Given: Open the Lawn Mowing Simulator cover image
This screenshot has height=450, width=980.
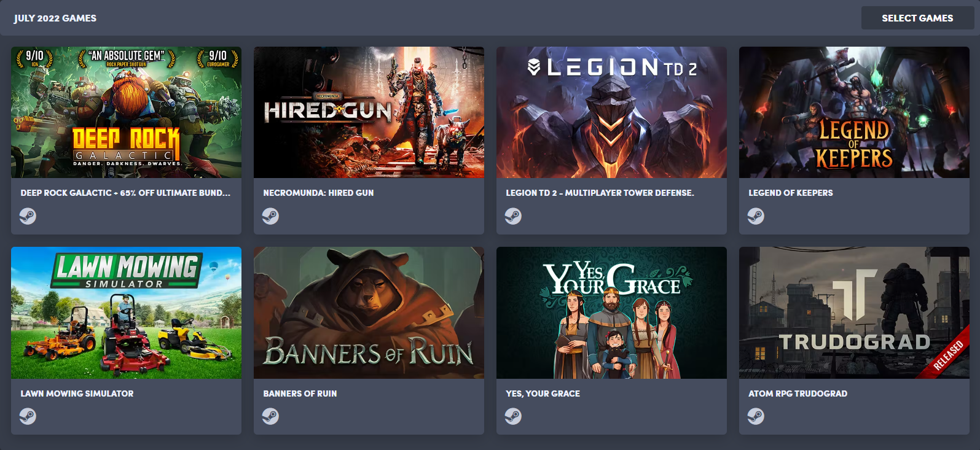Looking at the screenshot, I should click(126, 312).
